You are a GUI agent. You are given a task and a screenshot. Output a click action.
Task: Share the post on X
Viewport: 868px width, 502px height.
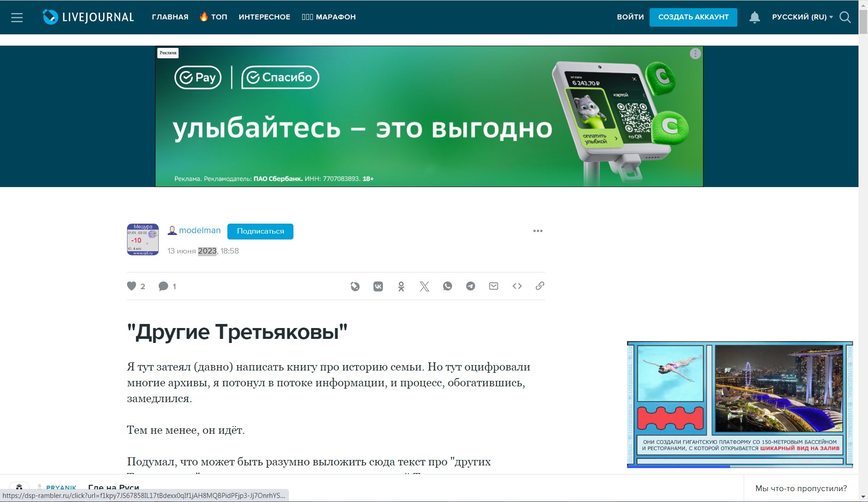(x=424, y=286)
